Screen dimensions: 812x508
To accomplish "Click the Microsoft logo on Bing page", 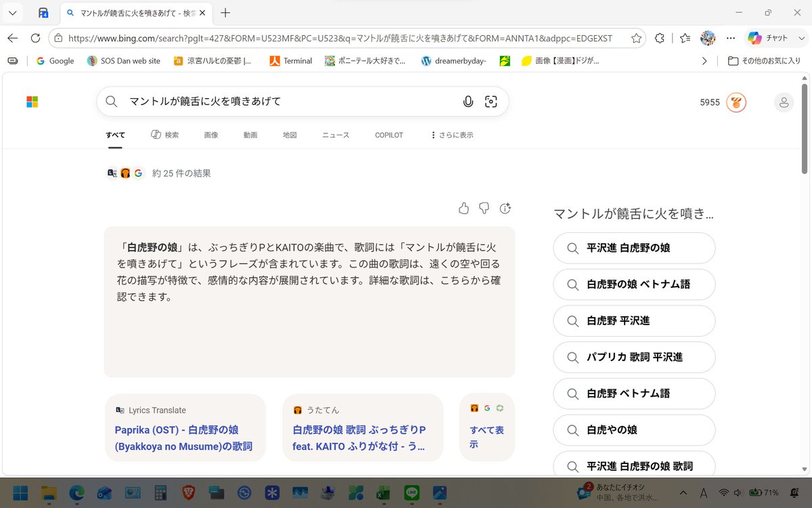I will click(32, 102).
